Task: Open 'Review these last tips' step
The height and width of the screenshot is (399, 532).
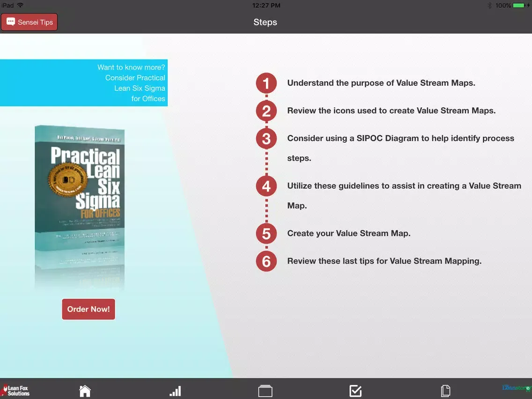Action: (x=384, y=261)
